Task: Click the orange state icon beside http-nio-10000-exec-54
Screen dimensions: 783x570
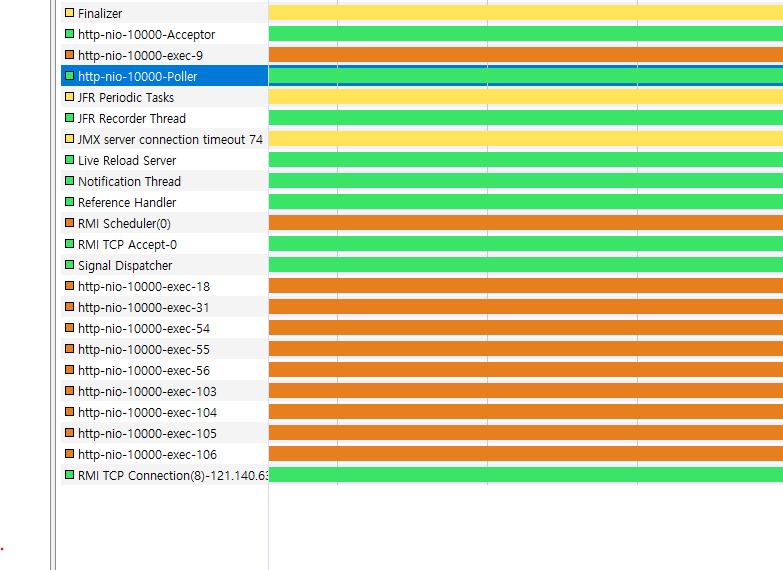Action: point(69,327)
